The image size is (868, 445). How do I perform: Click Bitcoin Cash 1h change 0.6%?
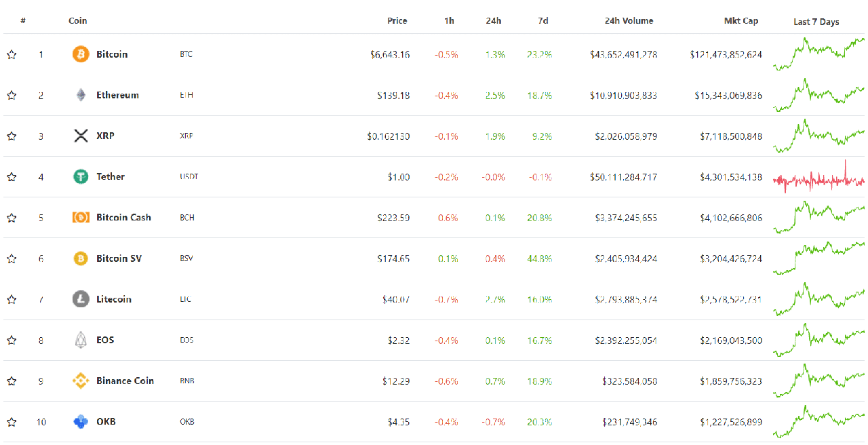coord(446,218)
